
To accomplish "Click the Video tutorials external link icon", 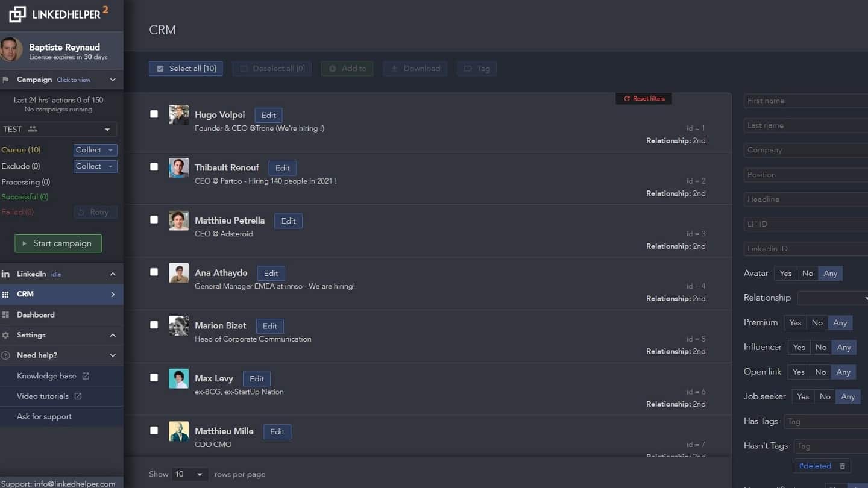I will point(78,396).
